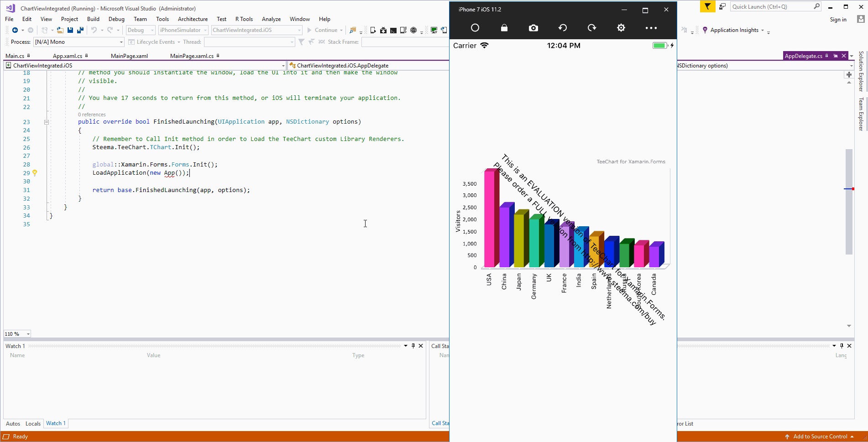Click the split editor icon above scrollbar
The height and width of the screenshot is (442, 868).
click(x=849, y=74)
